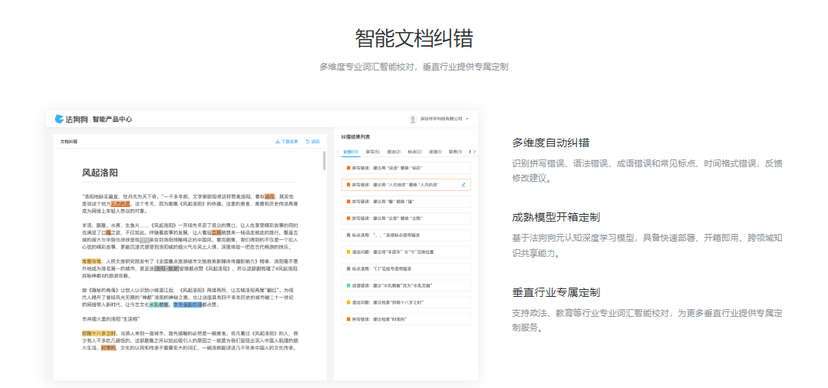This screenshot has width=828, height=388.
Task: Switch to the 拼写 results tab
Action: pos(373,152)
